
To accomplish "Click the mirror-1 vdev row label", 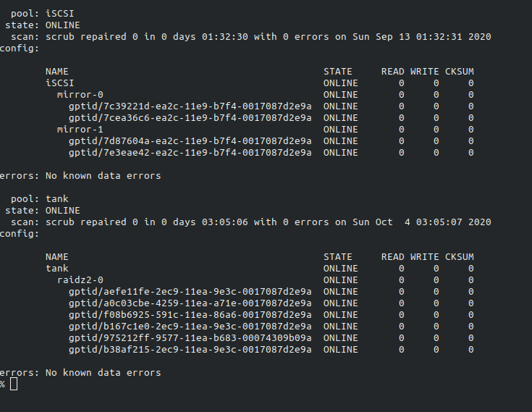I will tap(80, 130).
